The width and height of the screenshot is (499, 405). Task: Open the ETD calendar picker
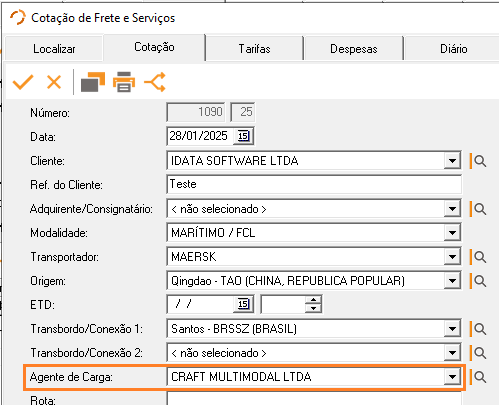[x=243, y=304]
